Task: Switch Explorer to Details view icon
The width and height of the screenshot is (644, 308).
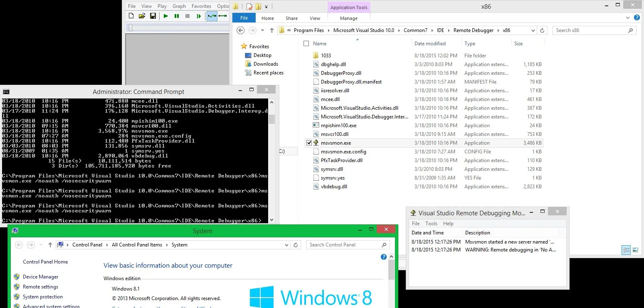Action: pyautogui.click(x=626, y=250)
